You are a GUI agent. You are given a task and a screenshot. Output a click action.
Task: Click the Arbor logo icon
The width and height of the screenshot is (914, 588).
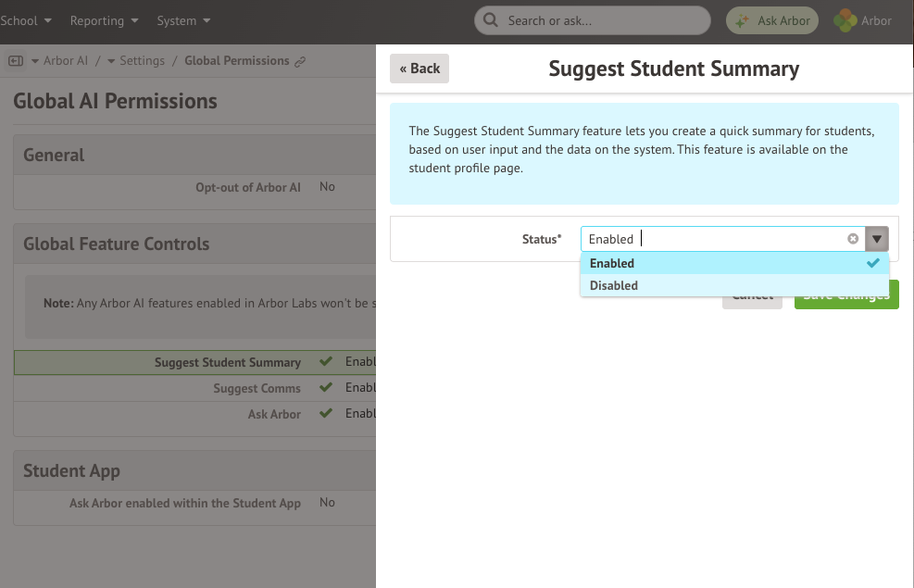click(x=845, y=20)
